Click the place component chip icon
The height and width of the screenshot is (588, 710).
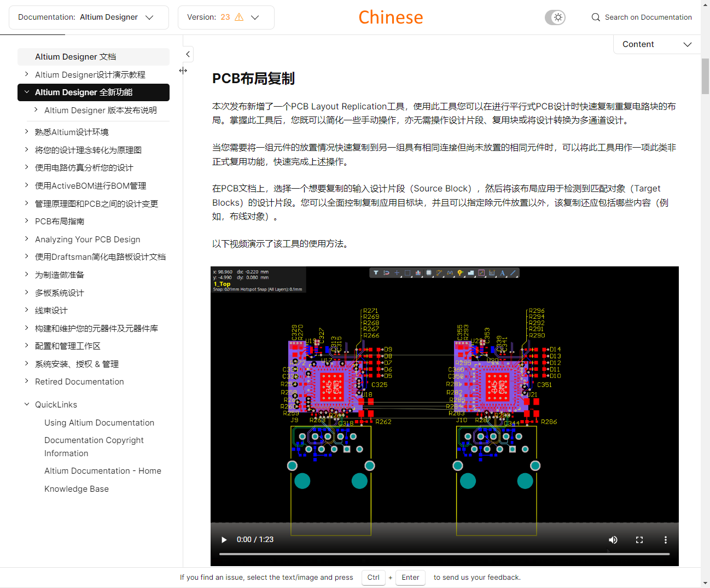point(429,273)
